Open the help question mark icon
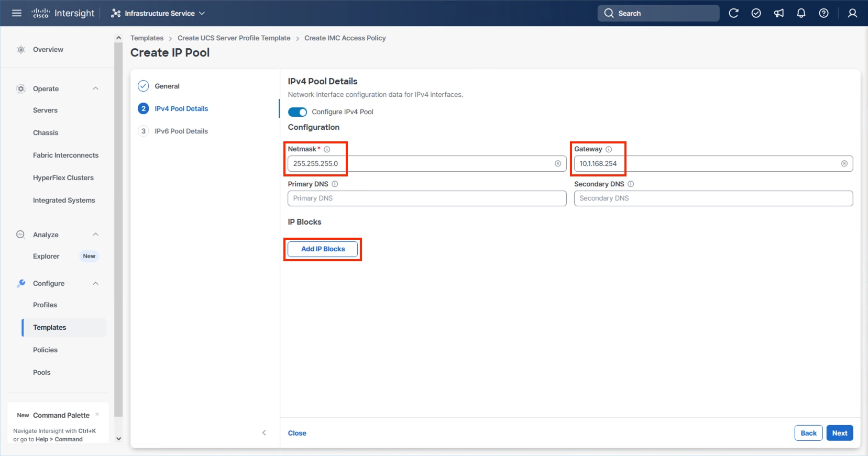The image size is (868, 456). pos(823,13)
